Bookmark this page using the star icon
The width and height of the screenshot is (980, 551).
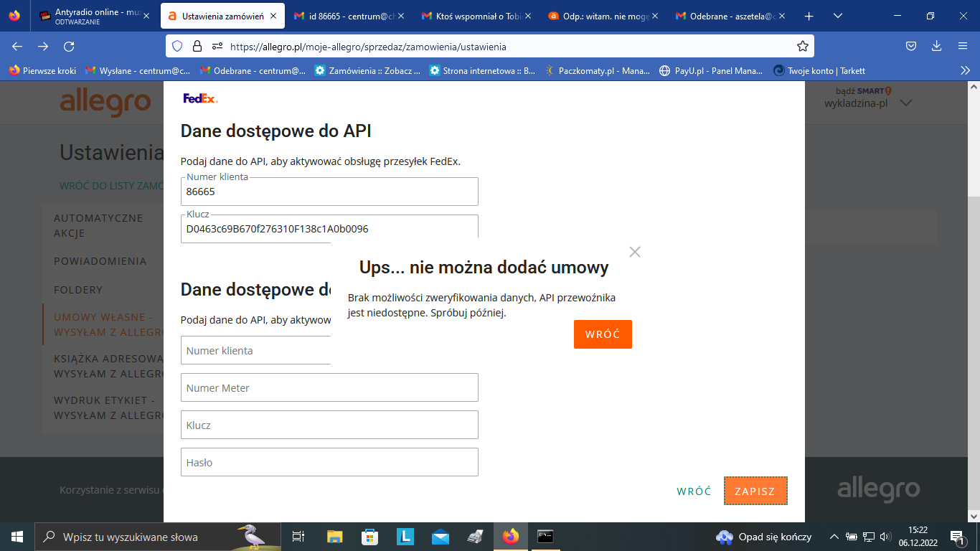[803, 46]
